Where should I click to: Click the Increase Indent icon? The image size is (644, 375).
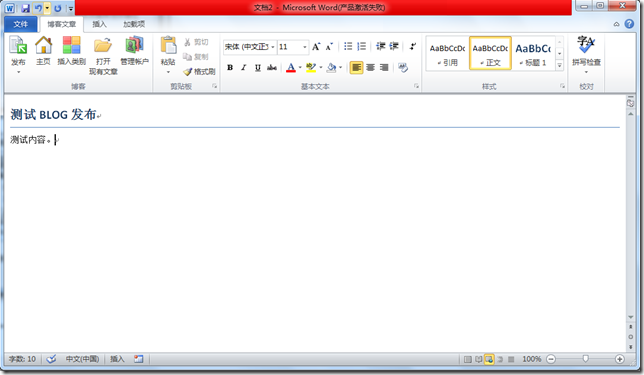click(x=394, y=46)
